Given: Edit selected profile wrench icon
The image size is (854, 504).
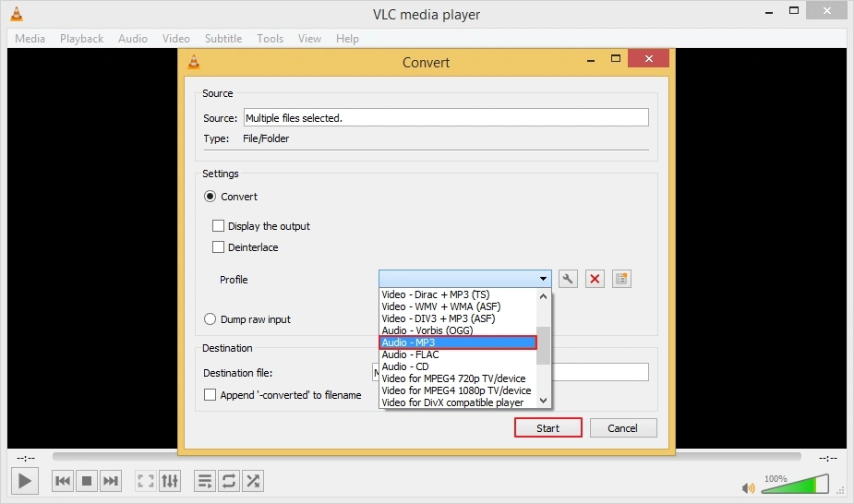Looking at the screenshot, I should click(568, 279).
